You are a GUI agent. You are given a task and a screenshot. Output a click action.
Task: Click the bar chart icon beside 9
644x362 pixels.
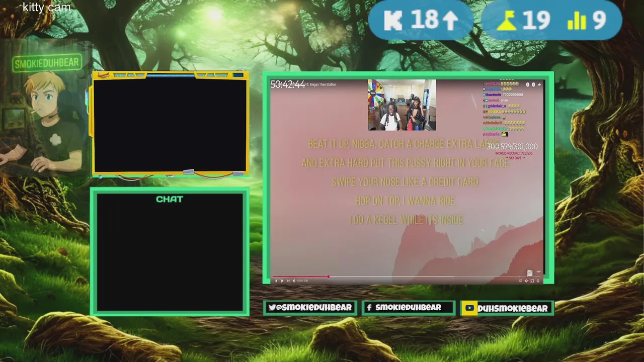tap(577, 21)
